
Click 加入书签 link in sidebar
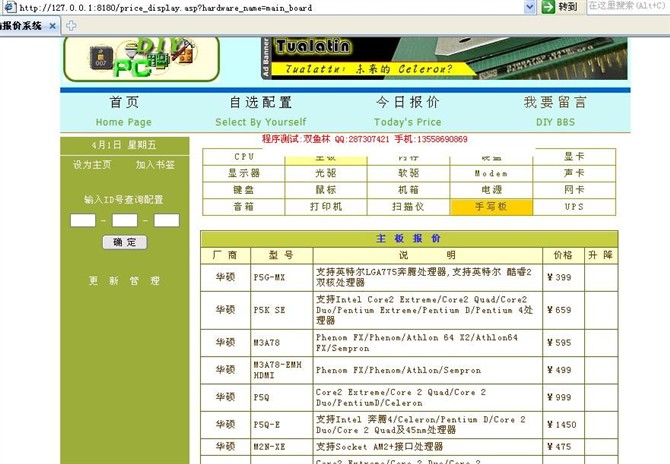tap(155, 165)
